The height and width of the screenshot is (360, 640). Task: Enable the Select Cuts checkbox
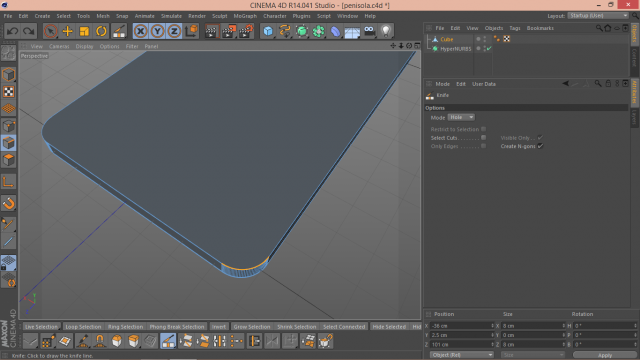click(x=483, y=138)
